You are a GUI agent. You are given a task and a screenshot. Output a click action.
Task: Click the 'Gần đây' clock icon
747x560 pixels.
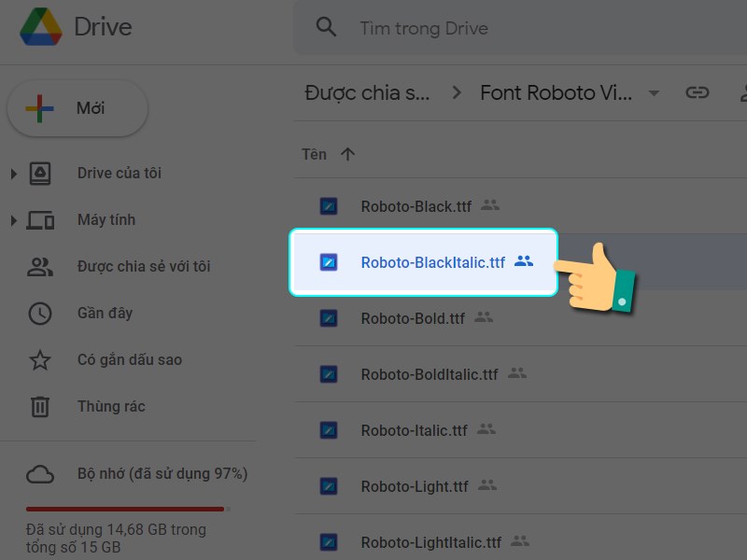point(40,314)
